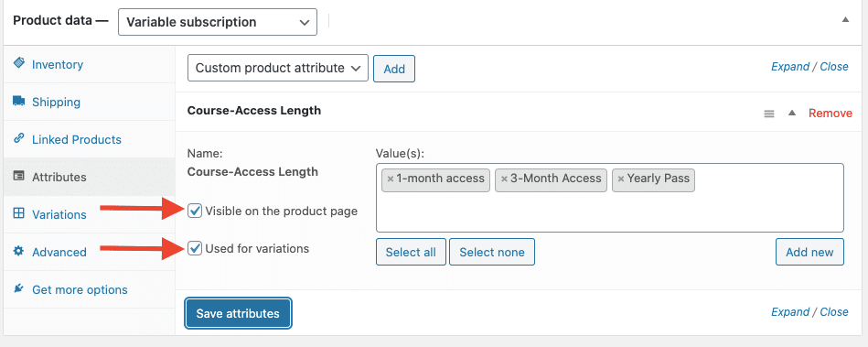868x347 pixels.
Task: Click the Shipping truck icon
Action: coord(19,102)
